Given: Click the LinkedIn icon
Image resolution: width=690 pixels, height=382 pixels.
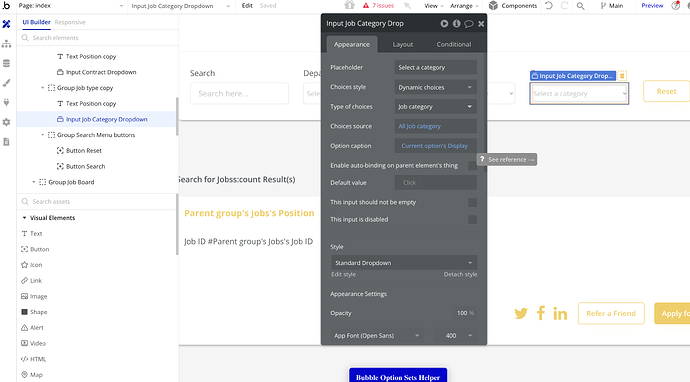Looking at the screenshot, I should 560,313.
